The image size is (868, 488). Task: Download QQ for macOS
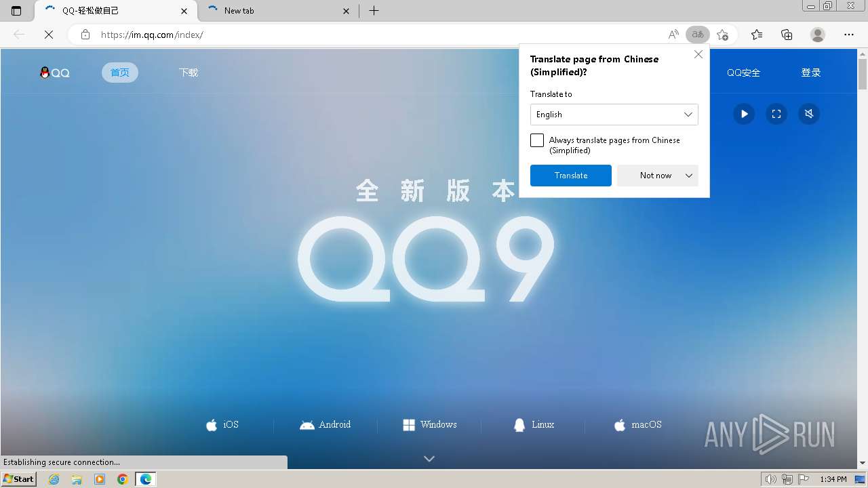coord(637,425)
